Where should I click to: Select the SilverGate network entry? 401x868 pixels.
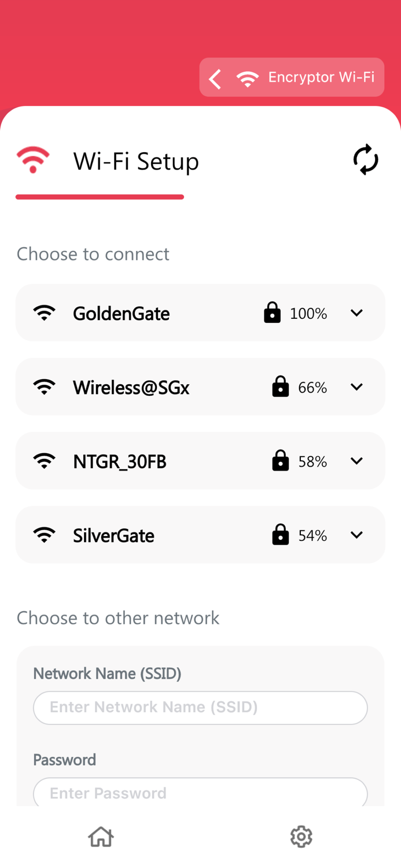coord(113,535)
